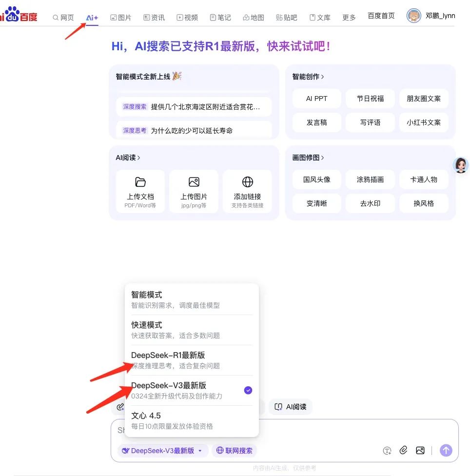
Task: Launch the AI PPT tool
Action: (317, 99)
